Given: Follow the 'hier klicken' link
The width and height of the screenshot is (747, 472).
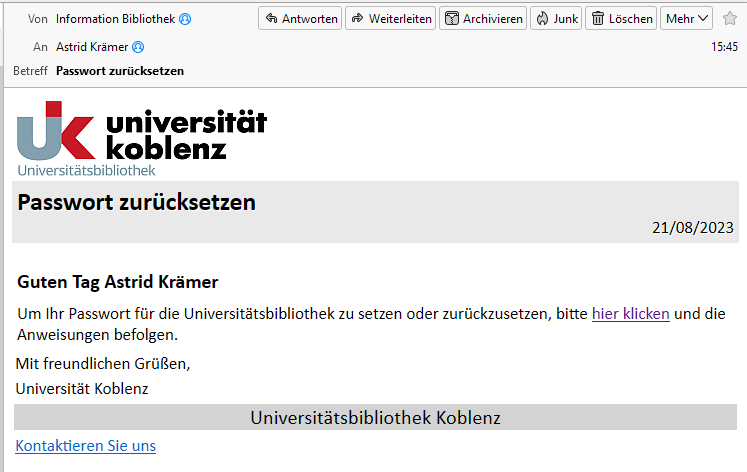Looking at the screenshot, I should pos(631,314).
